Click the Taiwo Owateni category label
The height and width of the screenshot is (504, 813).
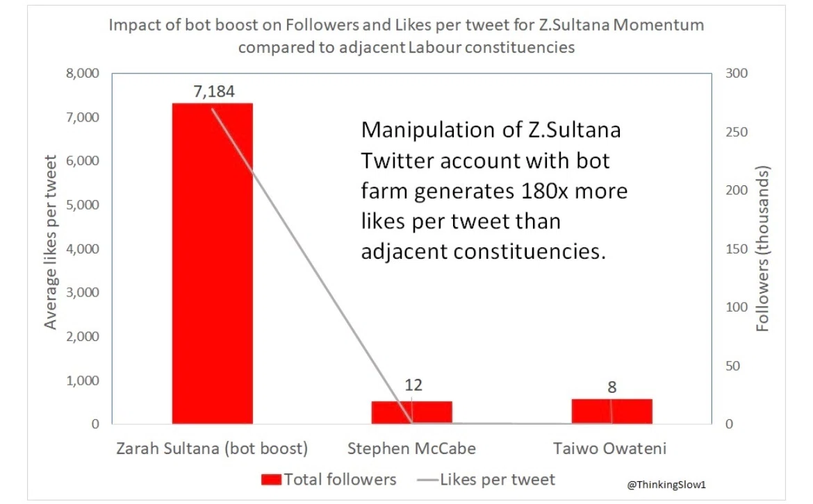click(x=610, y=448)
